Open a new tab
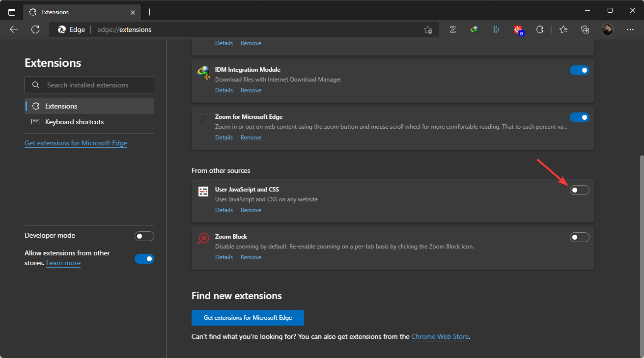This screenshot has width=644, height=358. click(149, 12)
